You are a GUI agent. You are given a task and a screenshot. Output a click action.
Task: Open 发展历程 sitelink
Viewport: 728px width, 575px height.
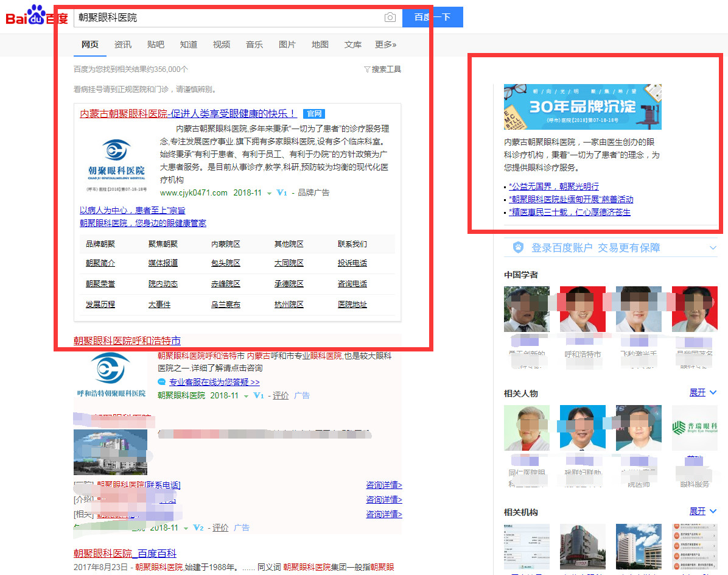coord(100,305)
